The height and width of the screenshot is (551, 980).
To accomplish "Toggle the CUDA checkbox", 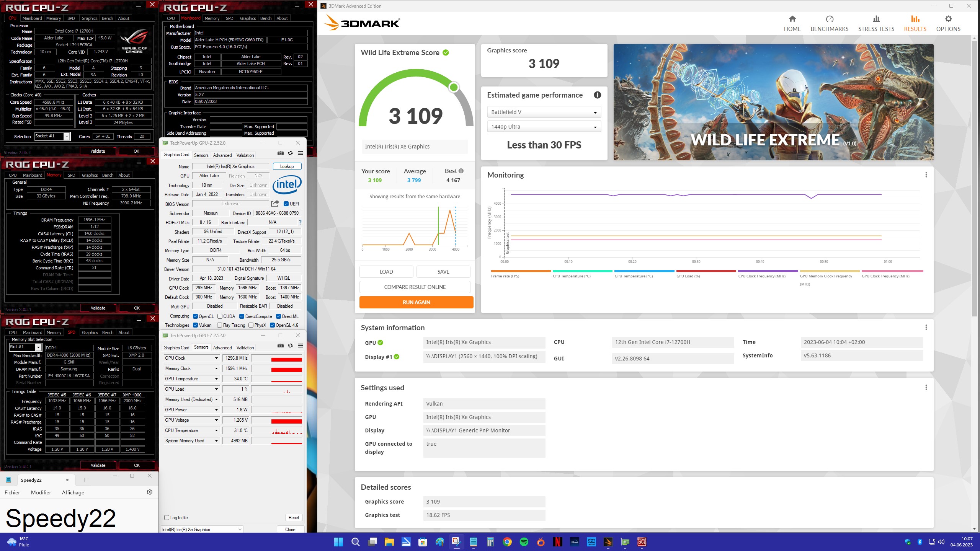I will (x=220, y=316).
